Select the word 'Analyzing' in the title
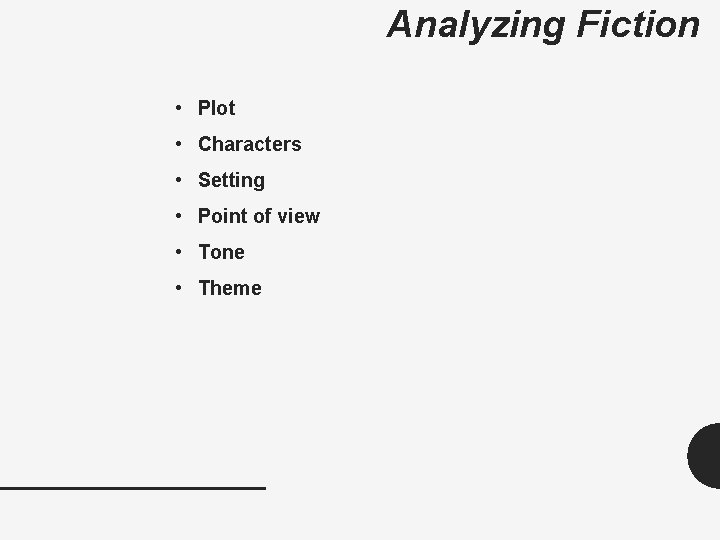The width and height of the screenshot is (720, 540). 476,26
